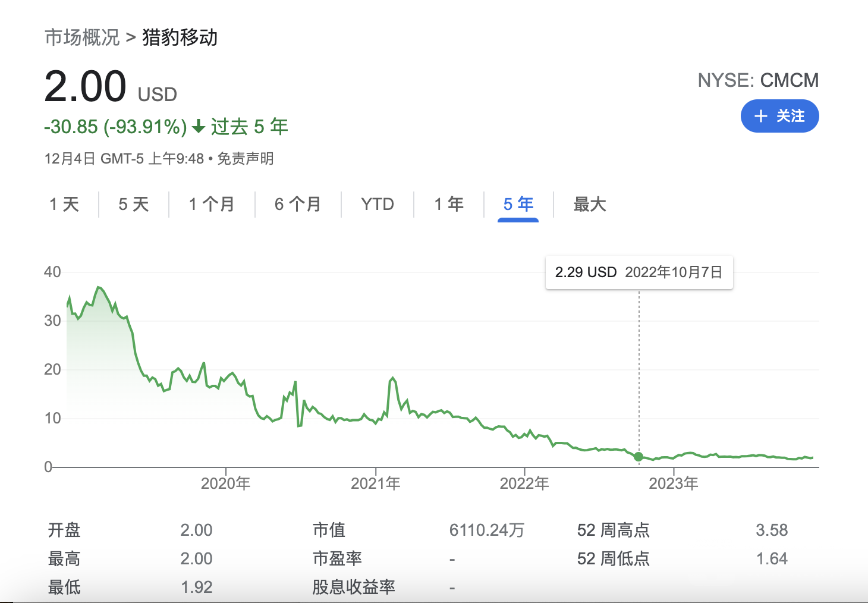Viewport: 868px width, 603px height.
Task: Switch to the 1 天 range tab
Action: 64,205
